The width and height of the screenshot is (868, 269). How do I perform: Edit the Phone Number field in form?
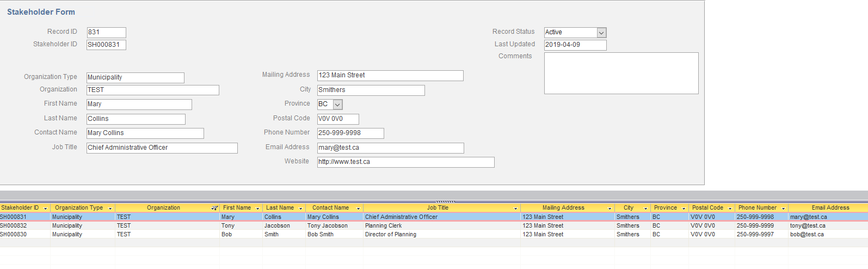click(x=350, y=133)
